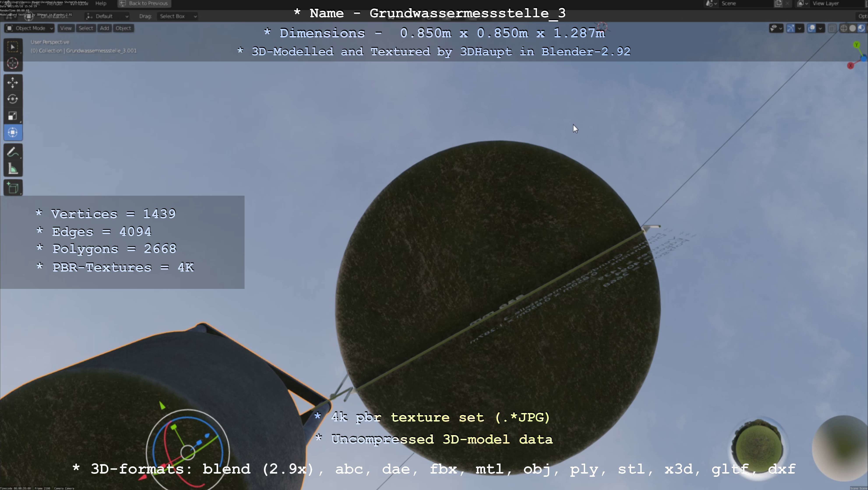Select the Select Box tool
This screenshot has height=490, width=868.
pos(13,47)
